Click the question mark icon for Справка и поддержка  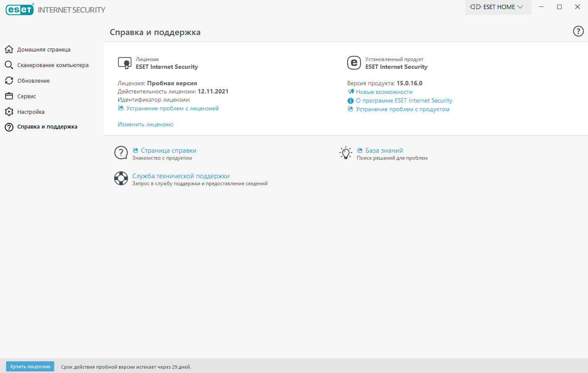(9, 127)
